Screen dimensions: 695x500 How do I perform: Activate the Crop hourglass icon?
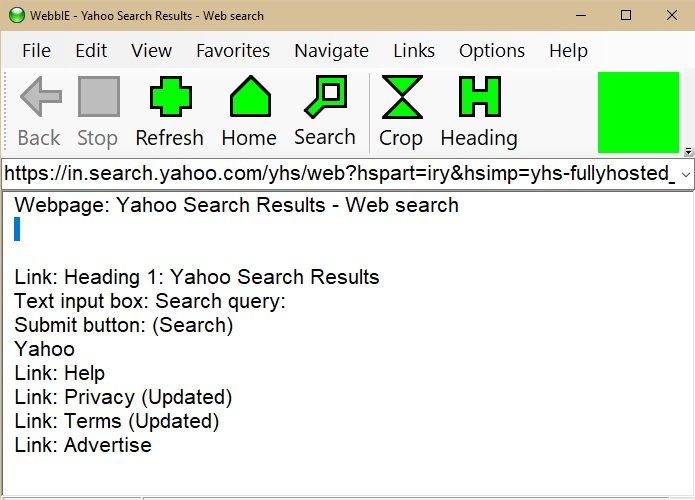(402, 97)
